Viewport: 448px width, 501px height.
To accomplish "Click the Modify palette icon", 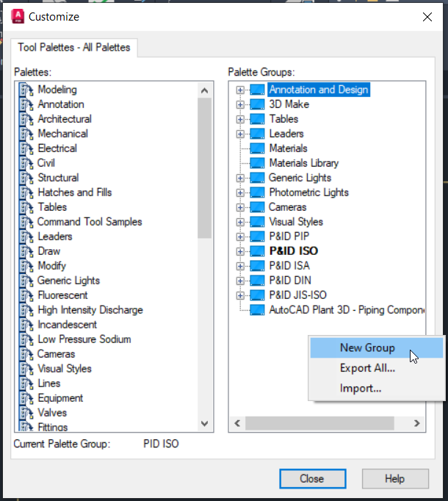I will click(26, 266).
